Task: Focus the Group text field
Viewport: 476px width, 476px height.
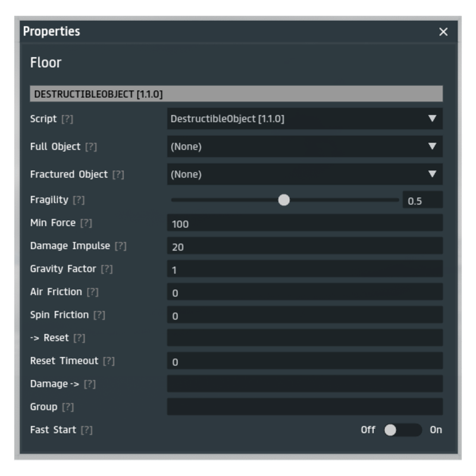Action: [305, 407]
